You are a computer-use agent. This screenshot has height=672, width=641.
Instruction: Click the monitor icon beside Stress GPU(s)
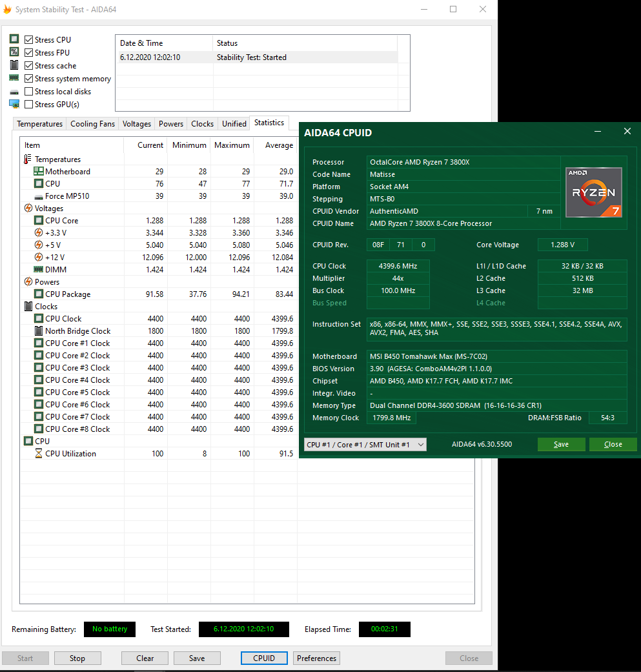point(14,104)
